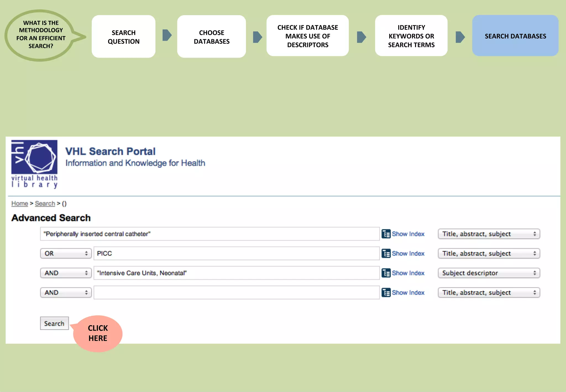The width and height of the screenshot is (566, 392).
Task: Click the Search button
Action: click(54, 323)
